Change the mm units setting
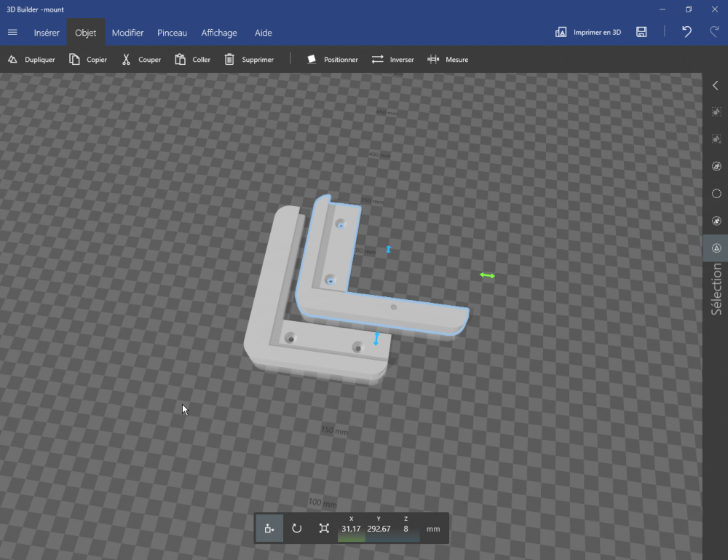 [433, 529]
